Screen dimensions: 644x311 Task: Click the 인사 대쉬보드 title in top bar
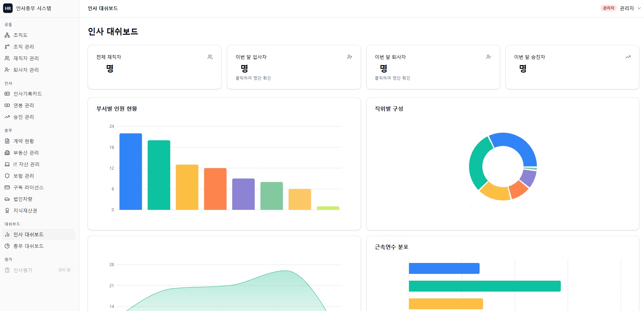(x=103, y=8)
